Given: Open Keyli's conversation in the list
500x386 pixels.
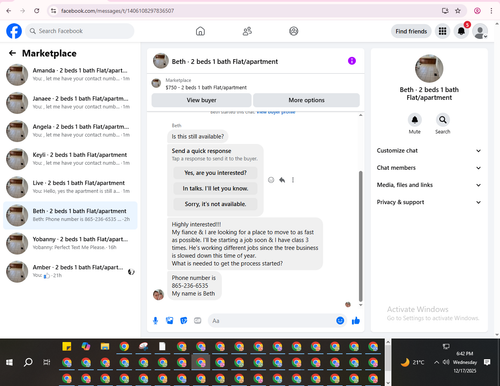Looking at the screenshot, I should tap(70, 159).
